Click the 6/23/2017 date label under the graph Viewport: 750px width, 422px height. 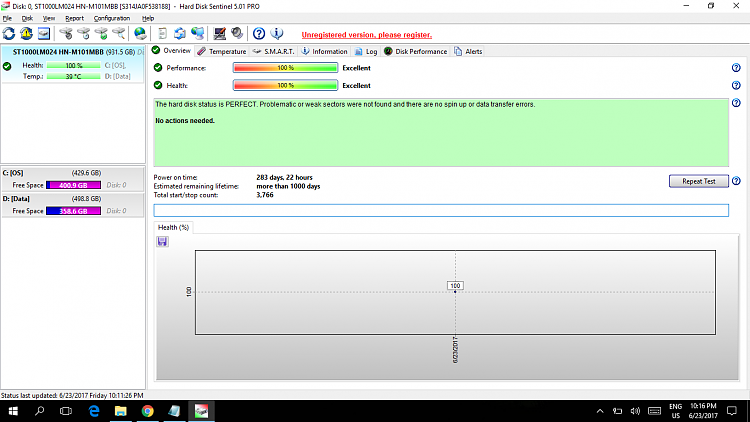tap(455, 350)
